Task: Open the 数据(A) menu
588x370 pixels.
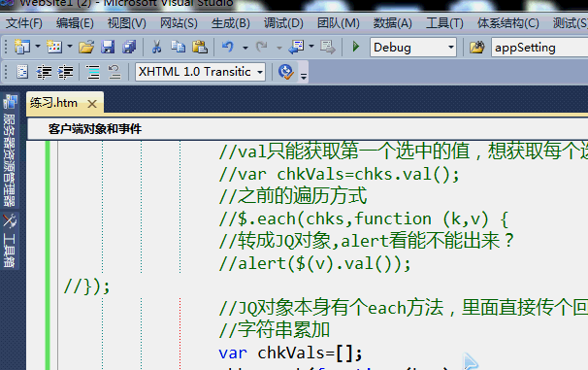Action: (392, 23)
